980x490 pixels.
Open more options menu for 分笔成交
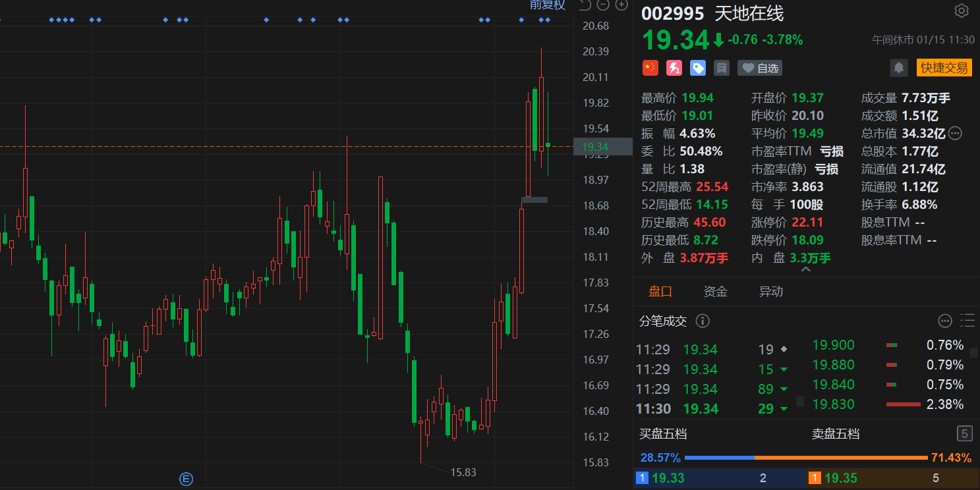click(x=945, y=321)
